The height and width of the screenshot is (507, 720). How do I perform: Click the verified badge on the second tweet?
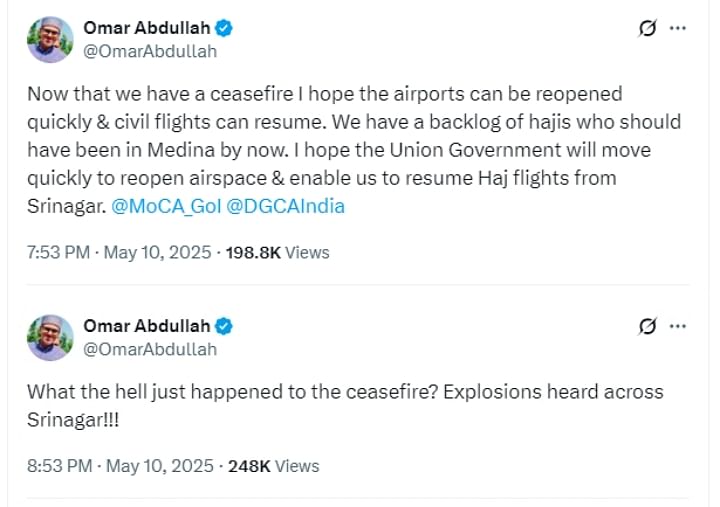[x=224, y=326]
